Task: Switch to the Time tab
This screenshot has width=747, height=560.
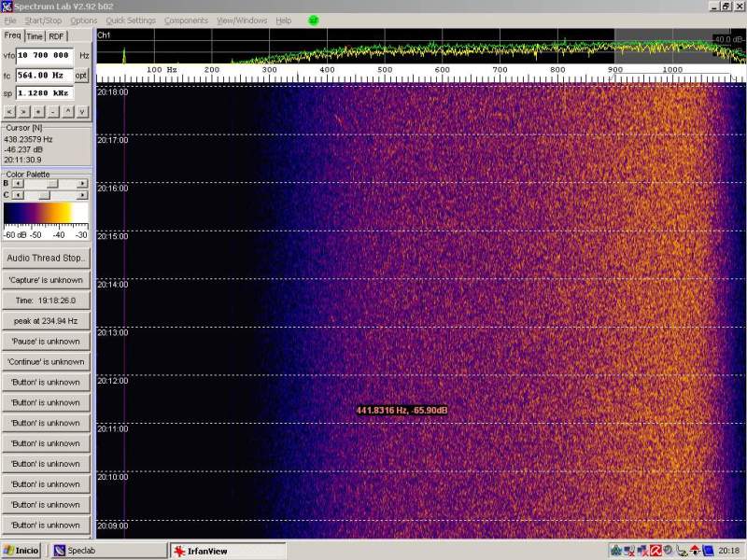Action: pyautogui.click(x=35, y=36)
